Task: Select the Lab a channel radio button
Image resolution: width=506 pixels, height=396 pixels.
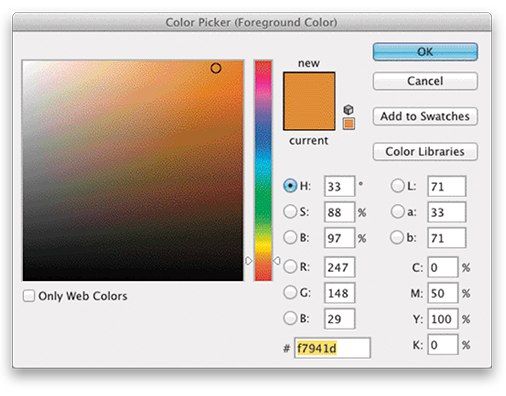Action: click(x=397, y=212)
